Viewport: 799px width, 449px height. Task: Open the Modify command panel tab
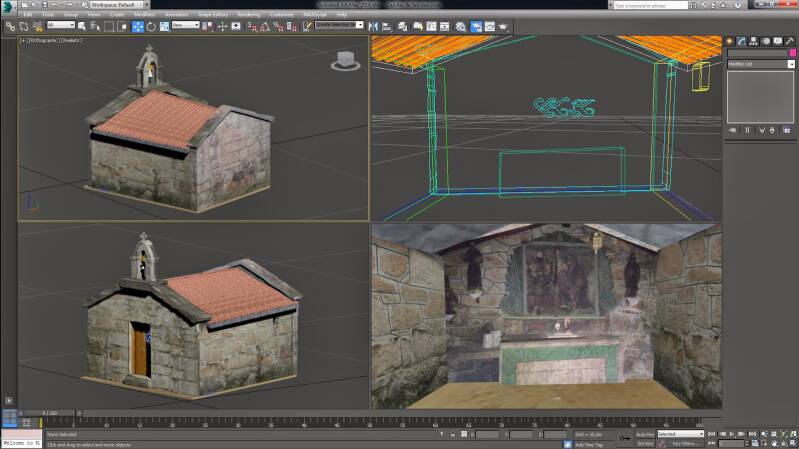pos(741,41)
